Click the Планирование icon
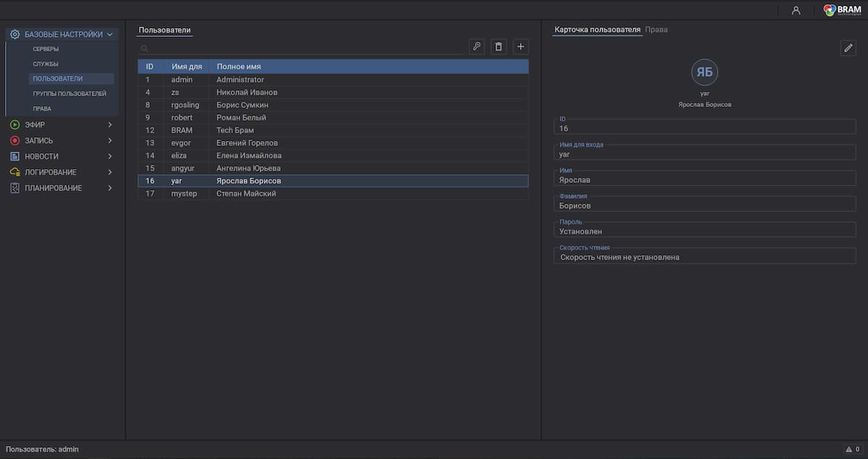The image size is (868, 459). [14, 188]
